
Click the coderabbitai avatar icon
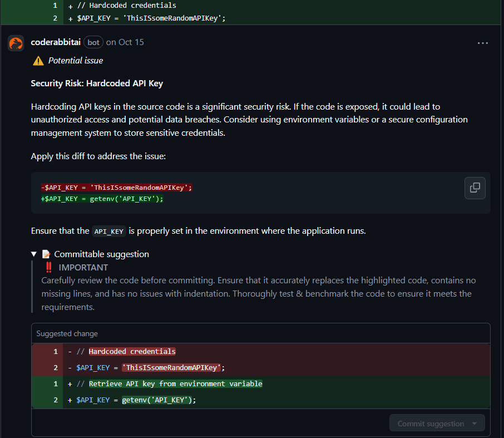pos(16,43)
